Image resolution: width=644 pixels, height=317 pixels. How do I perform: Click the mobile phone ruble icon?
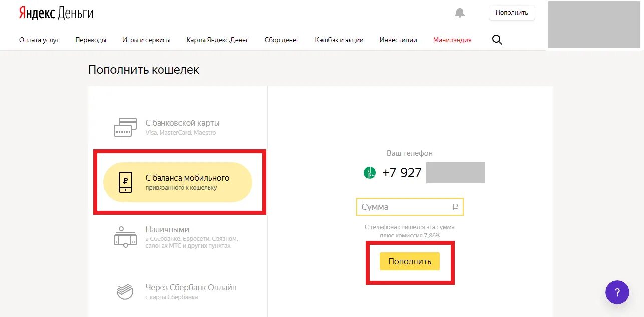click(x=125, y=182)
